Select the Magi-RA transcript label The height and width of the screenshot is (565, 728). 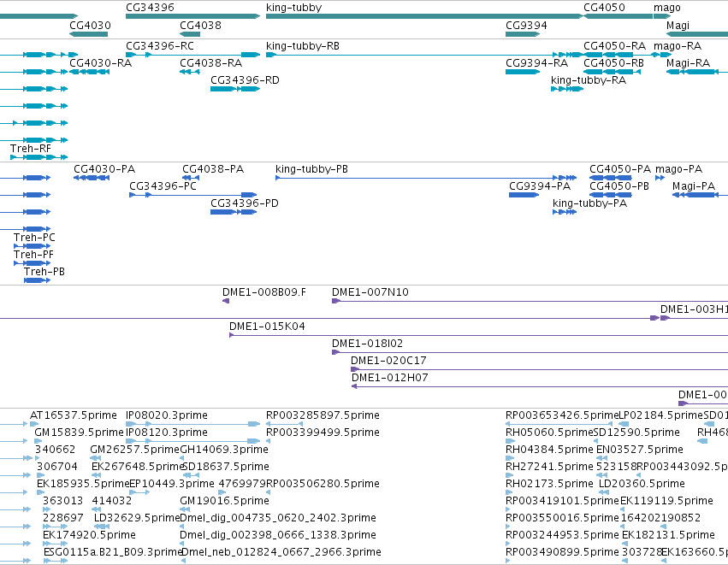point(688,63)
